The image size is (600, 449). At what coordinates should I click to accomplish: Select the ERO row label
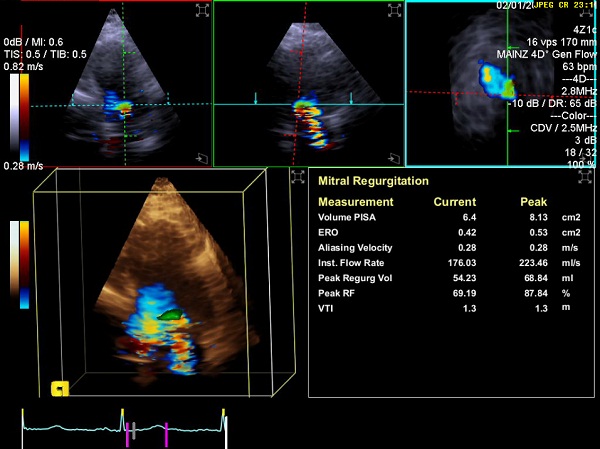328,233
